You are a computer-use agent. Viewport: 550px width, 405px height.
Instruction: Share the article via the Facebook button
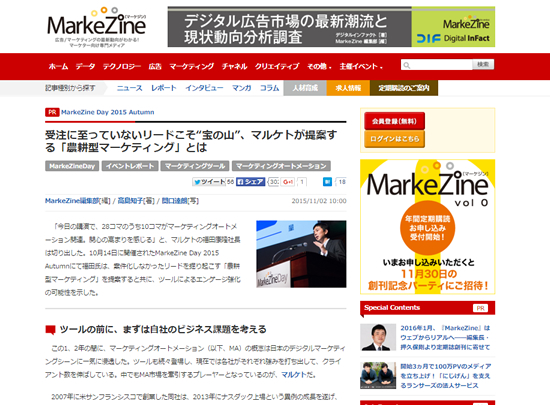tap(250, 182)
